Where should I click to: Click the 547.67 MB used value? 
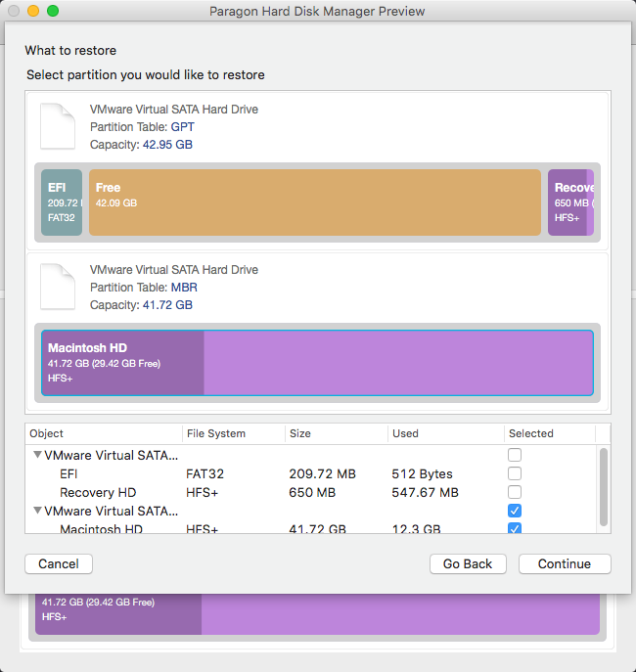426,492
